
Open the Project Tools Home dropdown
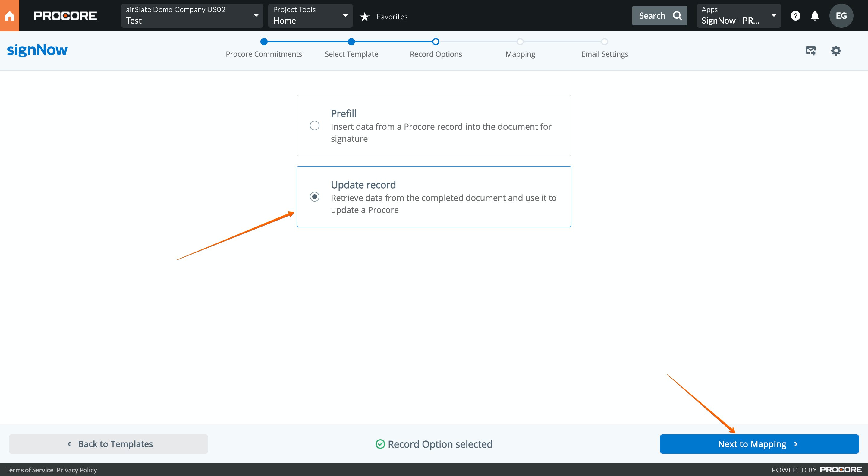310,15
